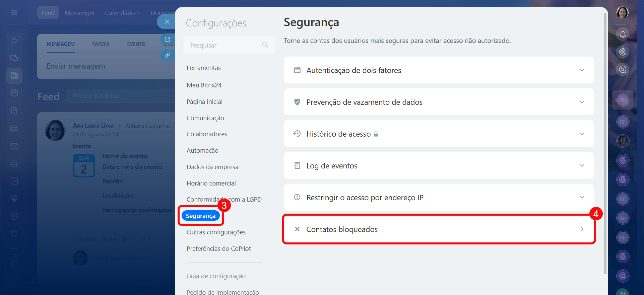Click the search magnifier icon in Configurações
This screenshot has width=644, height=295.
(x=265, y=45)
